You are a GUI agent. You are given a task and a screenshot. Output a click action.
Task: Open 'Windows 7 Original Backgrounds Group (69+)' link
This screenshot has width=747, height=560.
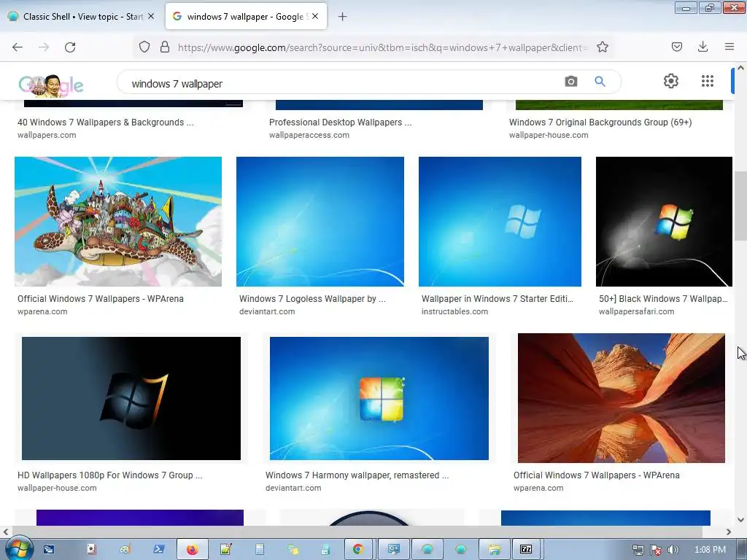(600, 122)
